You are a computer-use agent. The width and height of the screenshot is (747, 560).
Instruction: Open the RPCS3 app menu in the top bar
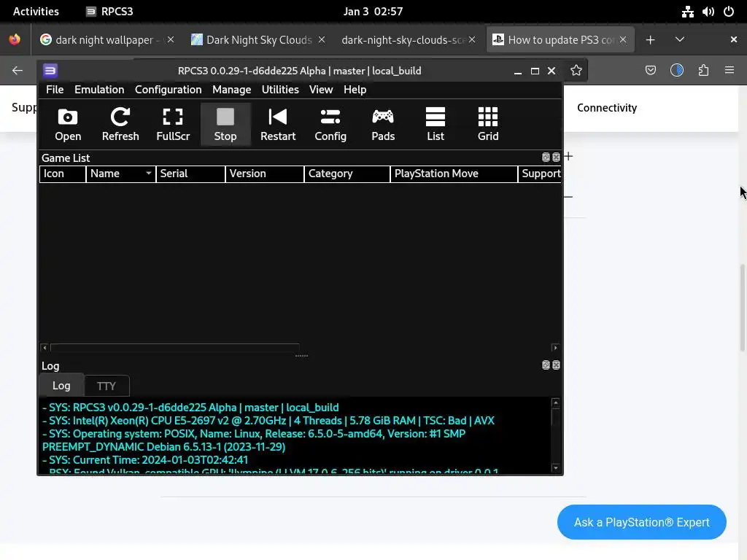click(x=109, y=12)
